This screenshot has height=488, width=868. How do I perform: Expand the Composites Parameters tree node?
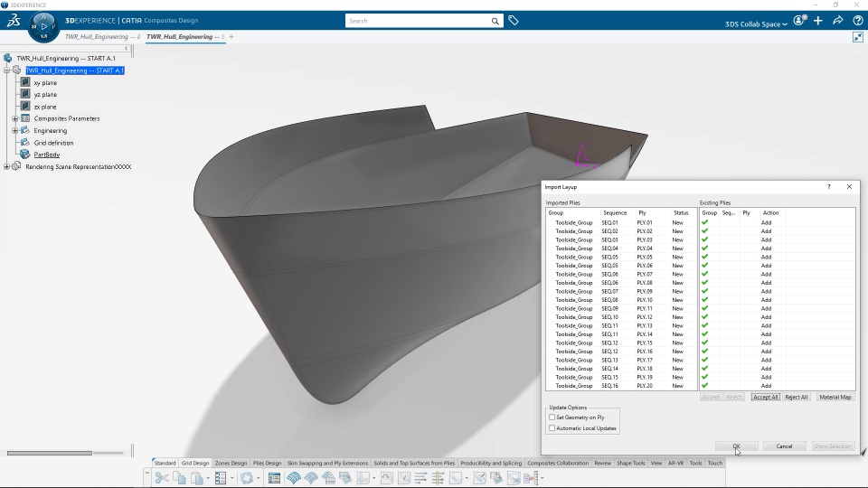(x=15, y=118)
